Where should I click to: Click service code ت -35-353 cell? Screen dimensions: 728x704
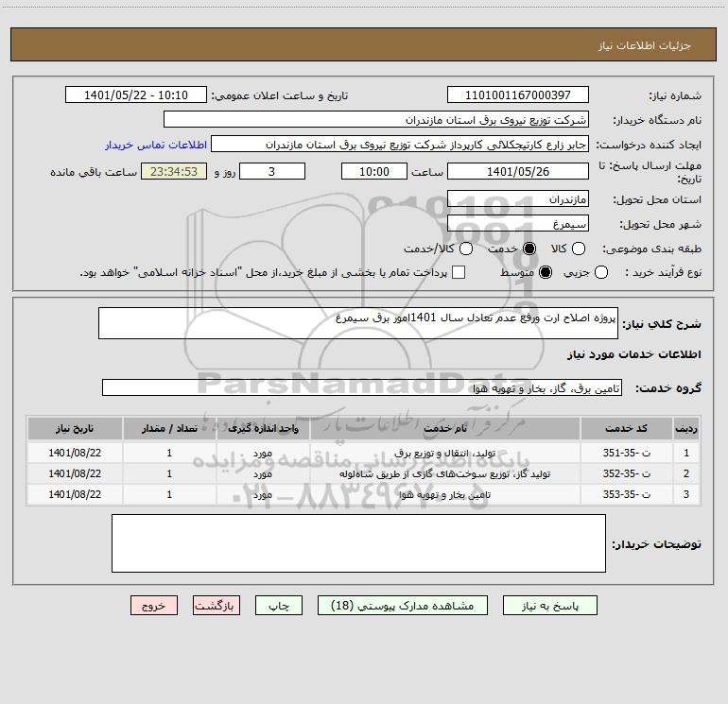pyautogui.click(x=626, y=495)
